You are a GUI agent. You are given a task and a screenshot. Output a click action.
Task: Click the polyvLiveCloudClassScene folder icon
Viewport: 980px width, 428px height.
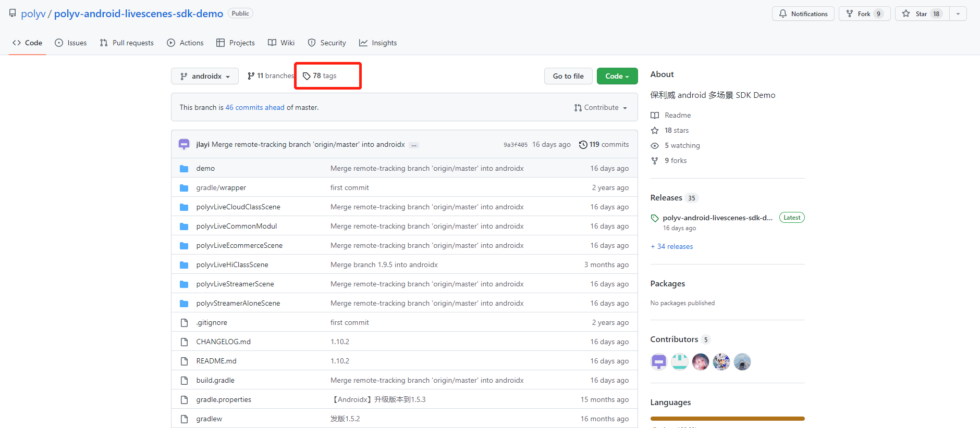coord(184,207)
